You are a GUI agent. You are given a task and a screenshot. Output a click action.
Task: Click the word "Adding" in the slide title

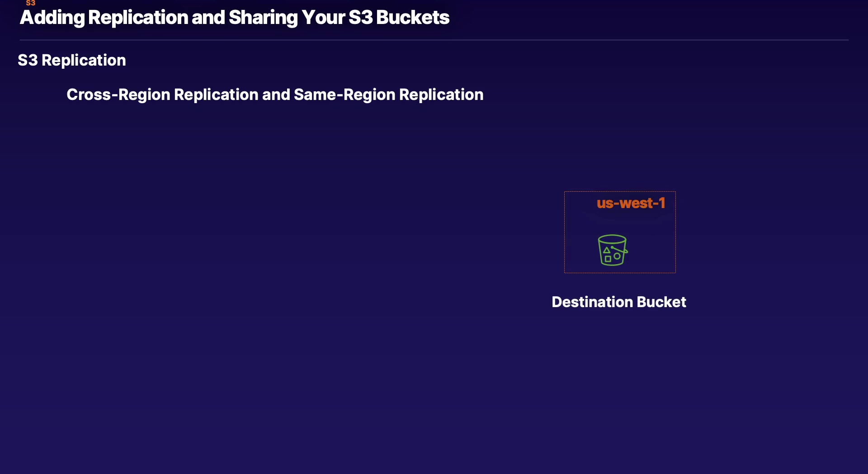pyautogui.click(x=52, y=18)
